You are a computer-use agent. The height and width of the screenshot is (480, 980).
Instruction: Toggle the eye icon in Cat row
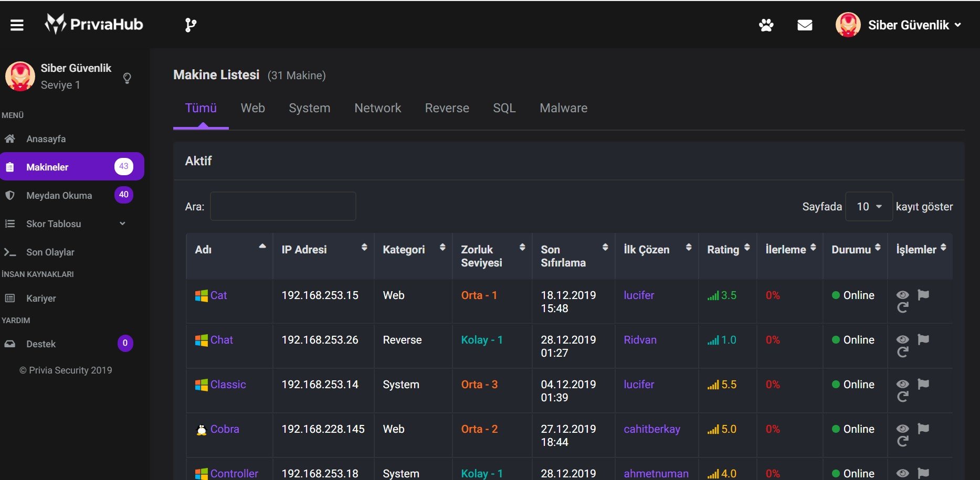pos(902,295)
